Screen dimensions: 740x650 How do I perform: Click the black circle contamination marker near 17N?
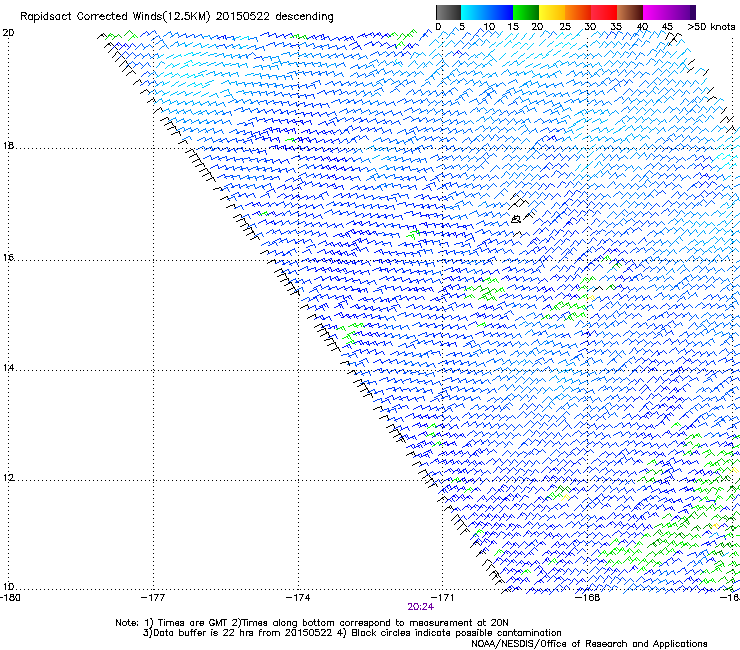click(516, 219)
